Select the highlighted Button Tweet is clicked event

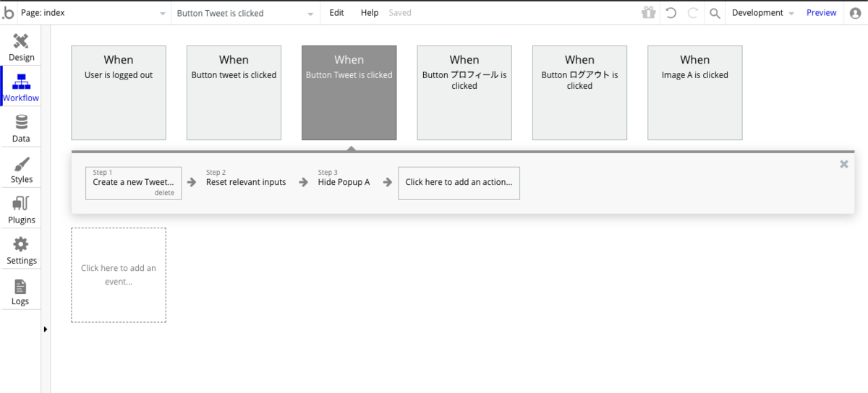[x=349, y=92]
